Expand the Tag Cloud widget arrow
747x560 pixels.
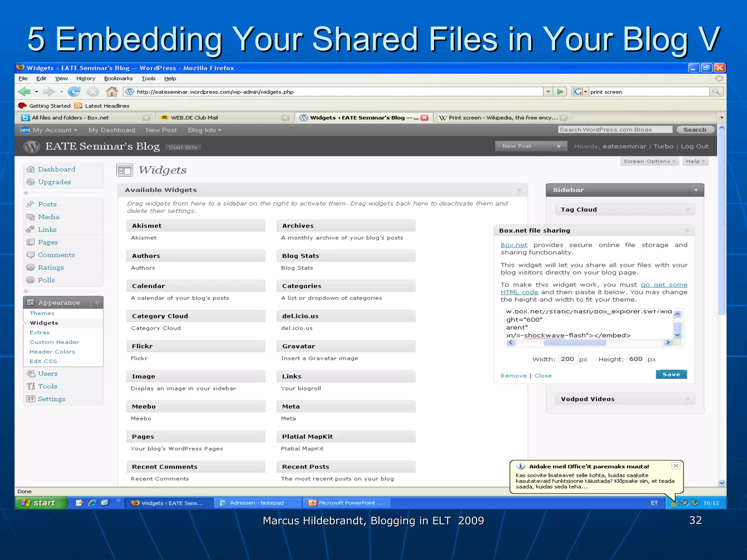(688, 210)
